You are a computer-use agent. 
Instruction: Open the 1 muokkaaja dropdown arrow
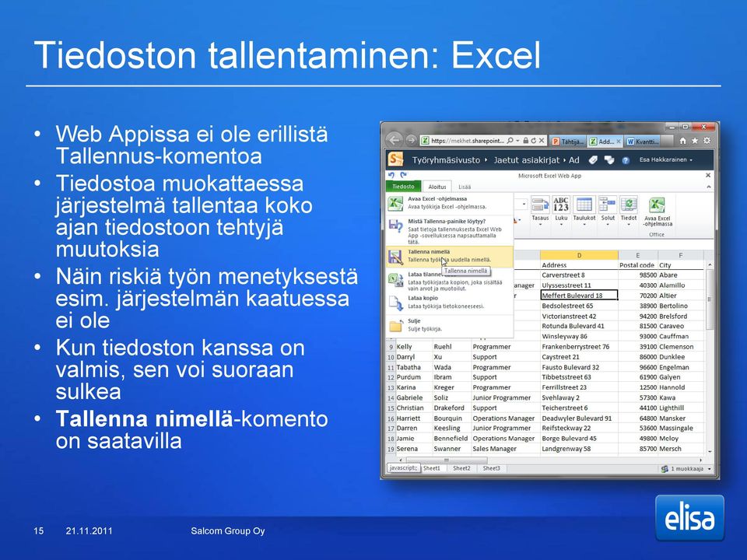[709, 469]
